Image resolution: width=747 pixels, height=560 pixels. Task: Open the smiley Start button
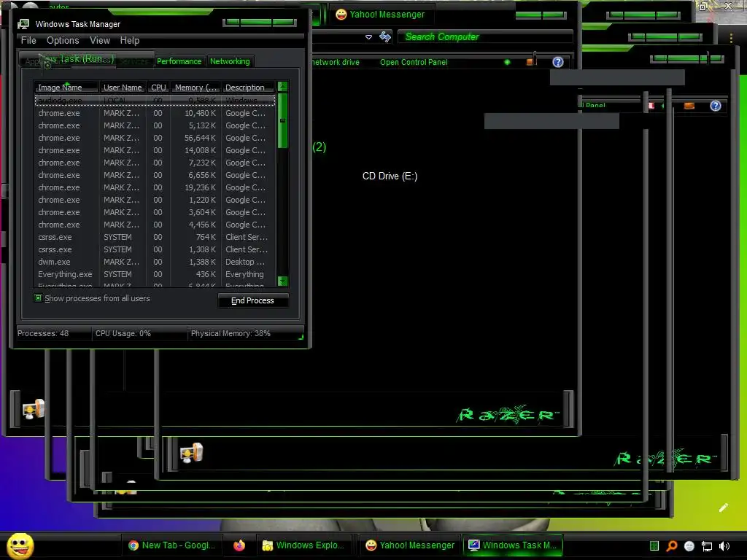[20, 545]
